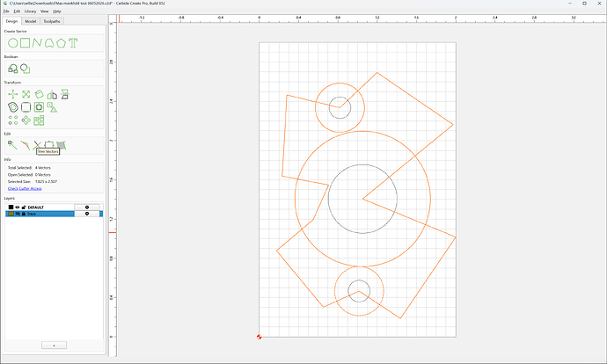Open the Edit menu
The height and width of the screenshot is (364, 607).
17,11
